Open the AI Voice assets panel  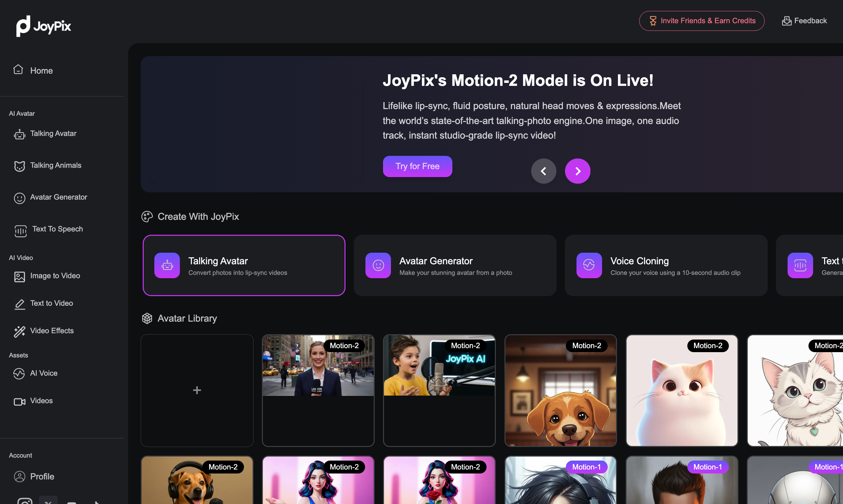pyautogui.click(x=44, y=373)
